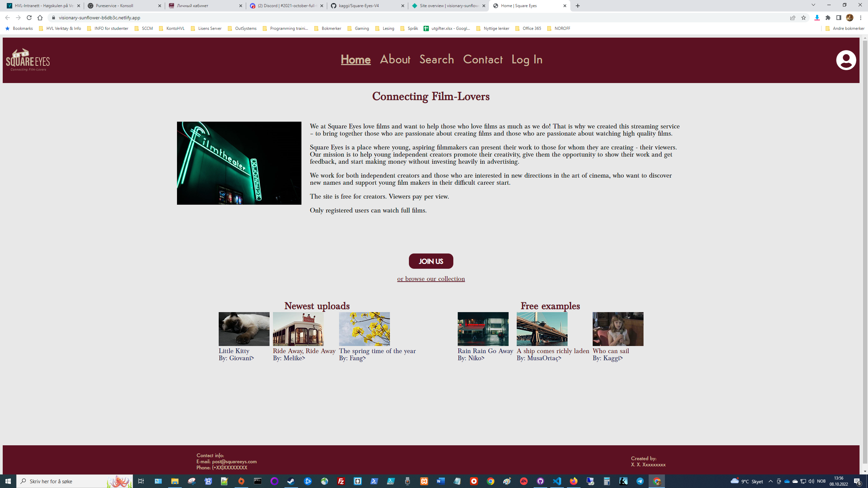Open the Extensions puzzle icon
The image size is (868, 488).
[828, 18]
